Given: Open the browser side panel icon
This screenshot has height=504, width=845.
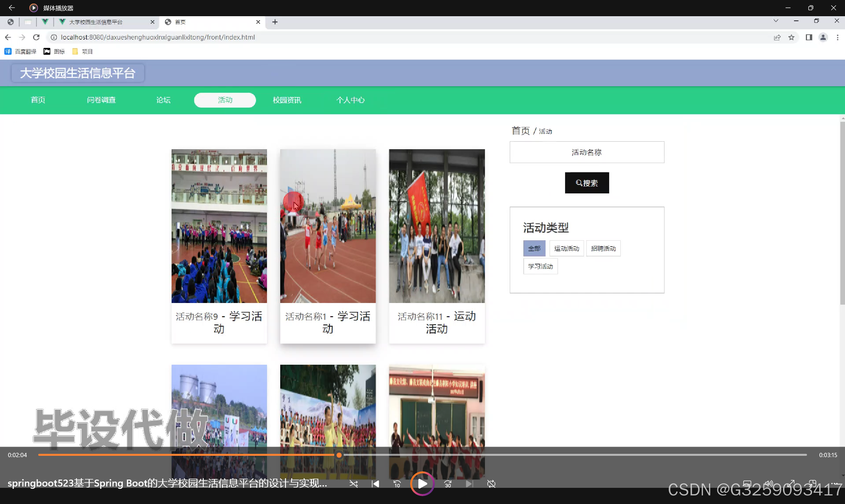Looking at the screenshot, I should tap(809, 37).
